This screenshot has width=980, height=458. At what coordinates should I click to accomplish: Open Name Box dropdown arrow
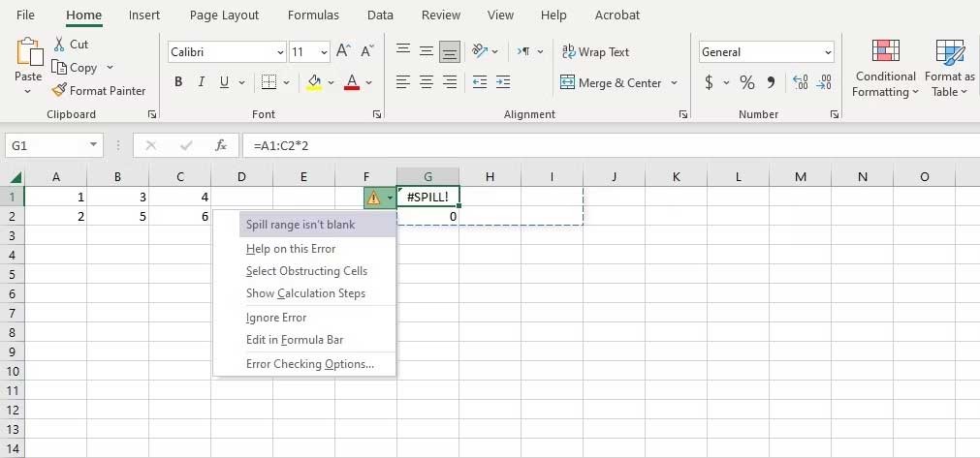[93, 145]
